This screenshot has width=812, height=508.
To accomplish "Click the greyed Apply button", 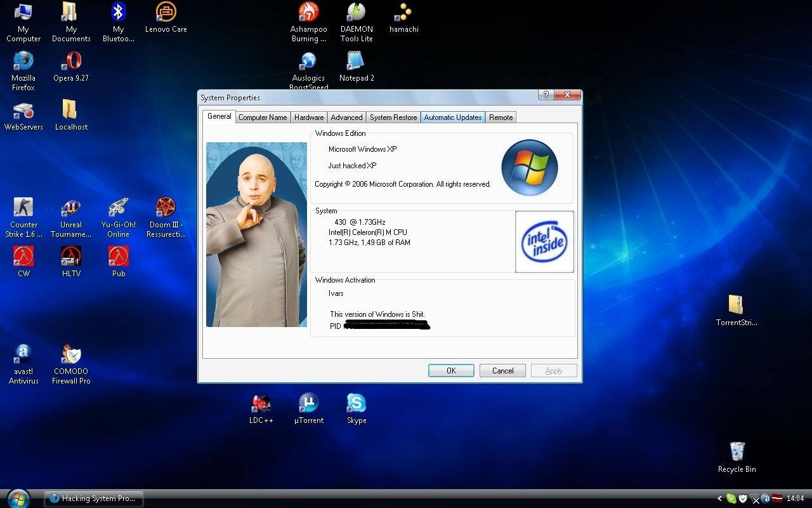I will coord(554,371).
